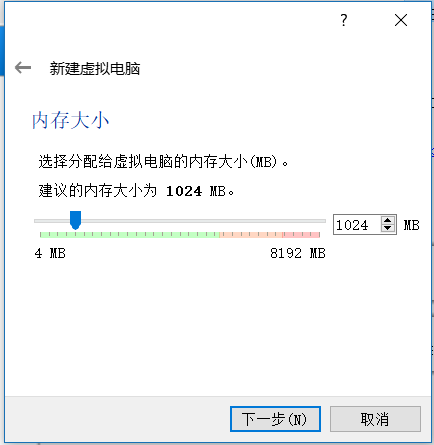Select the green zone on memory scale
The image size is (434, 445).
pyautogui.click(x=130, y=235)
